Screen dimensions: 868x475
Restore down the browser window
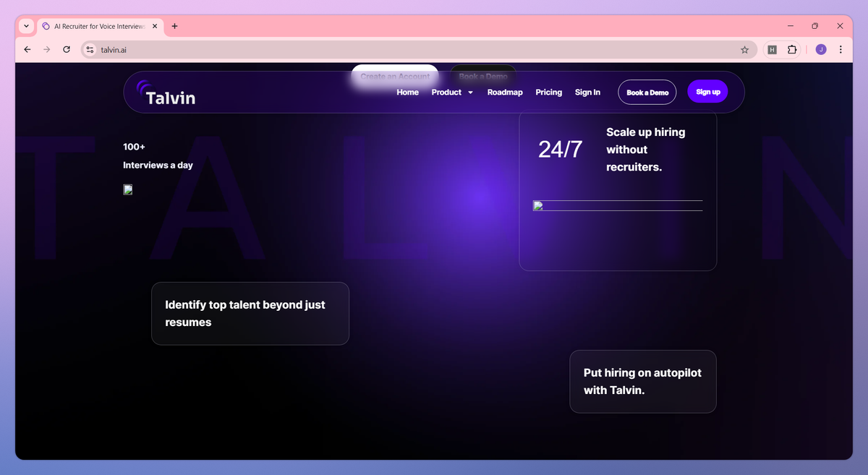click(815, 26)
